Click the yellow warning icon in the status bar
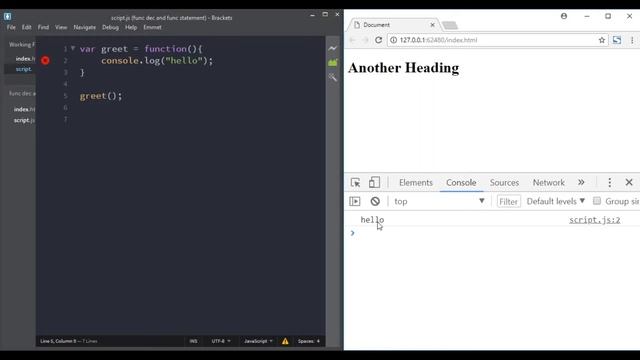This screenshot has height=360, width=640. click(x=285, y=341)
